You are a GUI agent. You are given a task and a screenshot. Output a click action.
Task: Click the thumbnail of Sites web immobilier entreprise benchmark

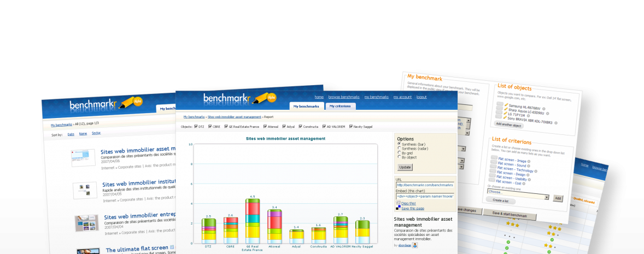pos(87,223)
